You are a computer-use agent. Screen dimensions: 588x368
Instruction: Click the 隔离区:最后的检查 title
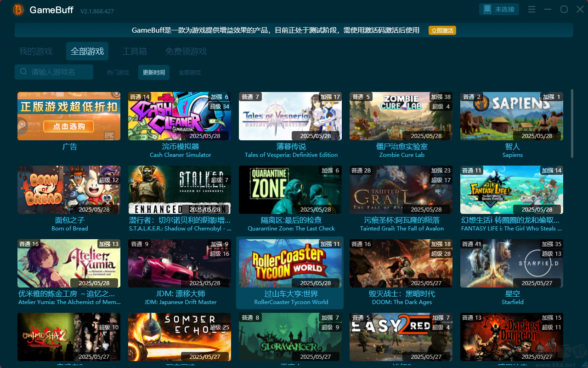pyautogui.click(x=291, y=220)
